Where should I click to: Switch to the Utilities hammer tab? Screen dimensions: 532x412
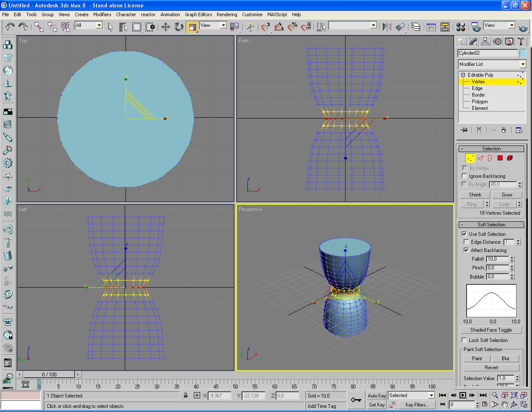pyautogui.click(x=521, y=41)
